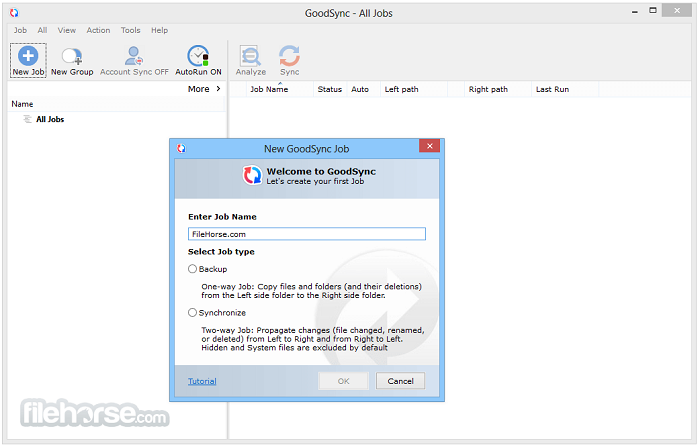Select the Synchronize job type

(192, 313)
